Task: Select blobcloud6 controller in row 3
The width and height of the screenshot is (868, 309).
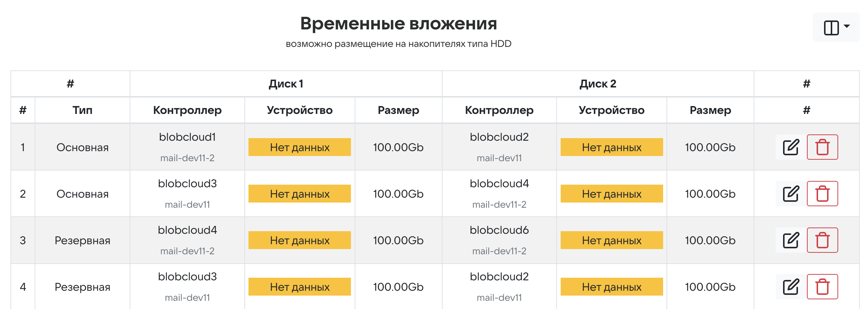Action: pyautogui.click(x=499, y=230)
